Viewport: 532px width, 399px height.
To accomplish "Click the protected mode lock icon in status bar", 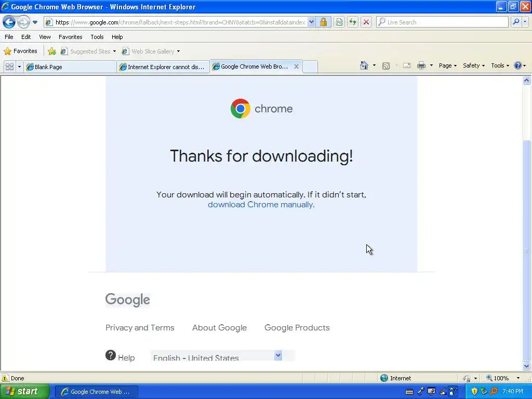I will 467,378.
